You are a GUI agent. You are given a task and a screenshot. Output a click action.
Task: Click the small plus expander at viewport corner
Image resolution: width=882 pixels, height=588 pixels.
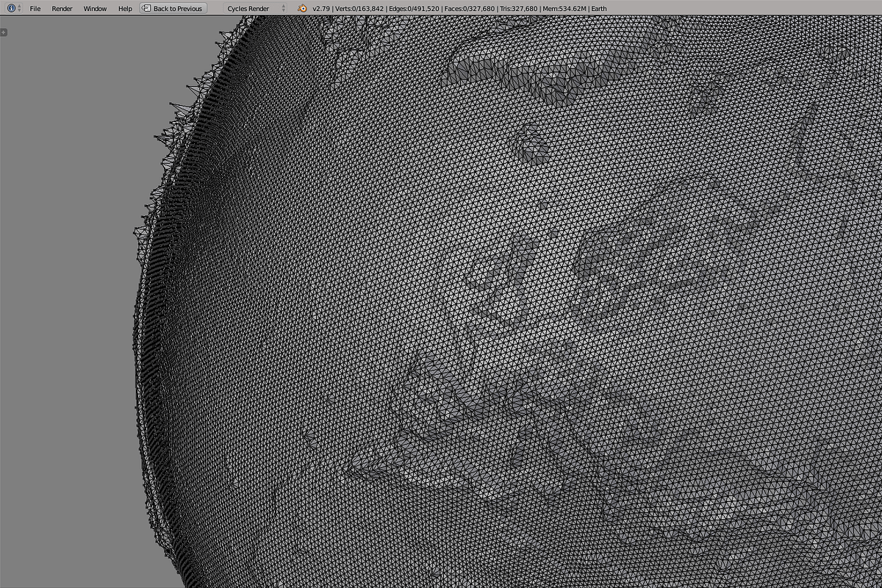(x=4, y=32)
